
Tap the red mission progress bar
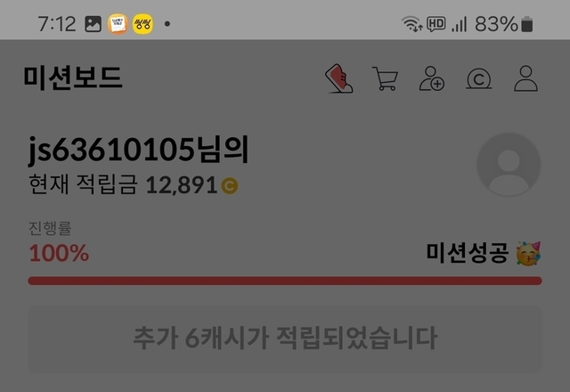pyautogui.click(x=285, y=281)
